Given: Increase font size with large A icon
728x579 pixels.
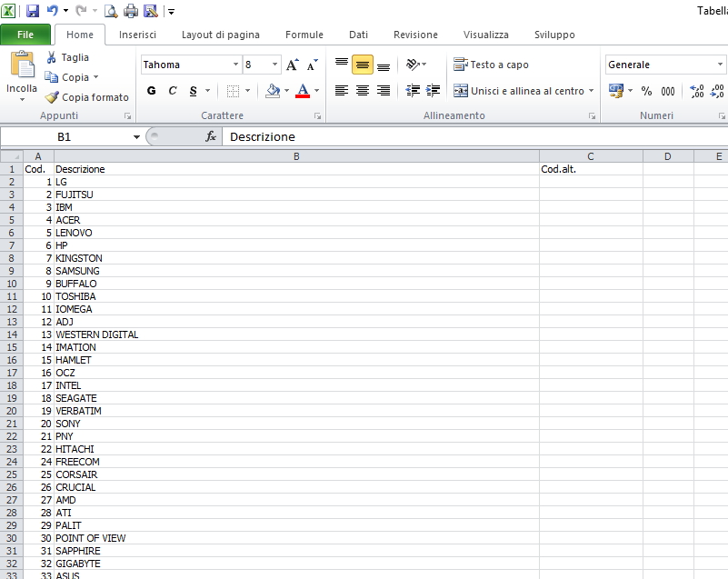Looking at the screenshot, I should [292, 65].
